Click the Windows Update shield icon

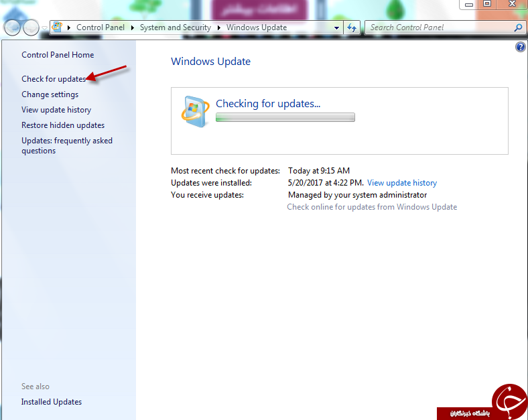point(195,112)
